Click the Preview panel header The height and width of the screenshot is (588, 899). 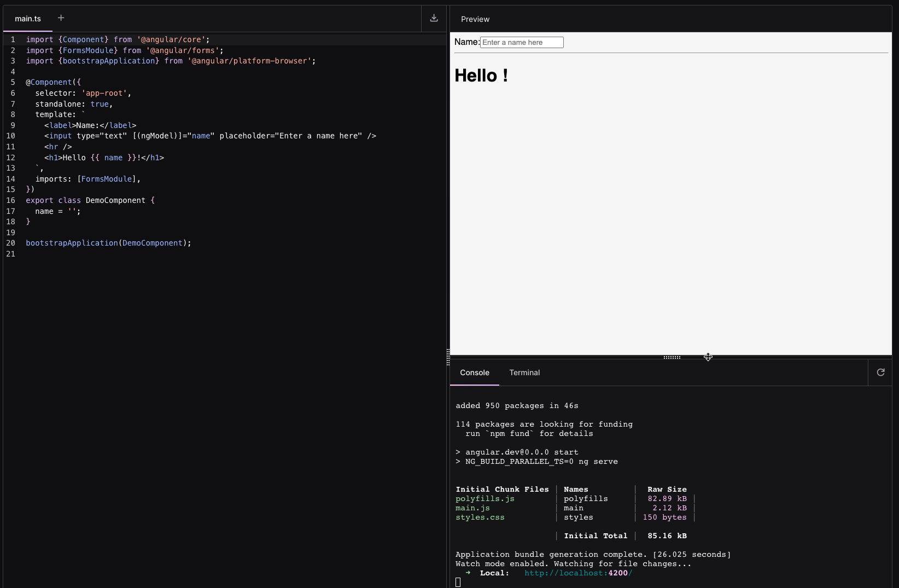(x=475, y=19)
